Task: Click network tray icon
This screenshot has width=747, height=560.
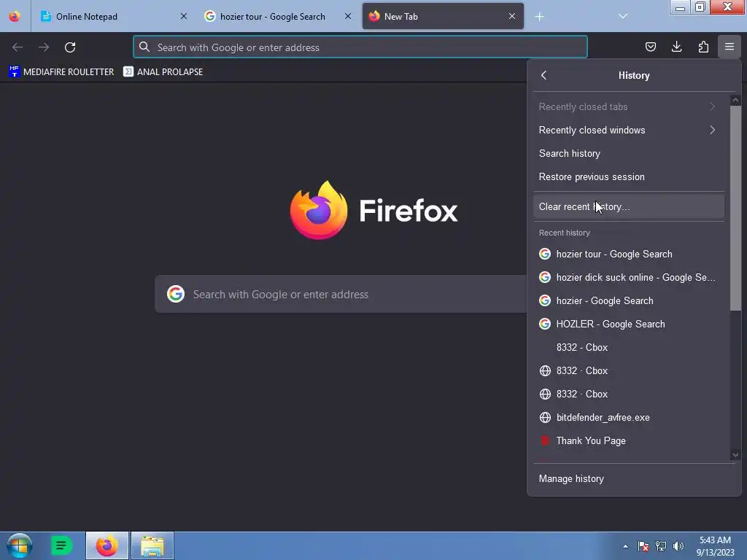Action: tap(661, 546)
